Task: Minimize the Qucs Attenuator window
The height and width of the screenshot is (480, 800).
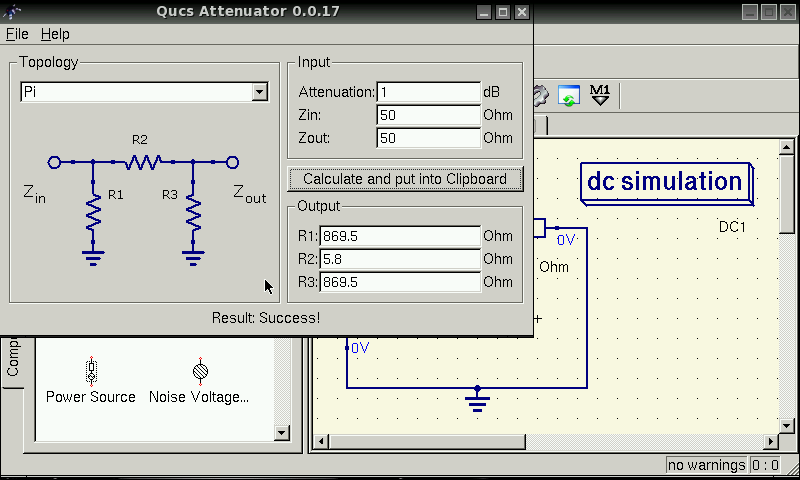Action: point(484,12)
